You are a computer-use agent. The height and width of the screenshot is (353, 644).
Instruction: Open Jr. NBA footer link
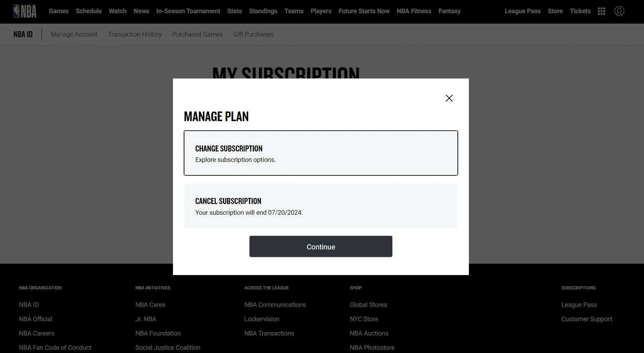146,319
